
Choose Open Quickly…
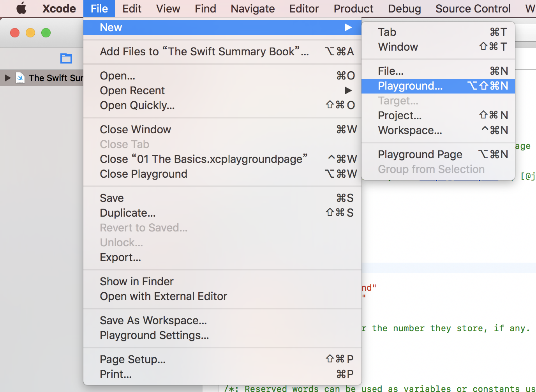222,105
